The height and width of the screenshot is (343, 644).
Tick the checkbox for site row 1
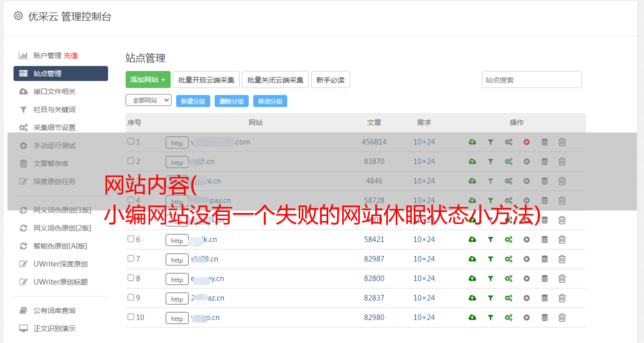pos(131,141)
